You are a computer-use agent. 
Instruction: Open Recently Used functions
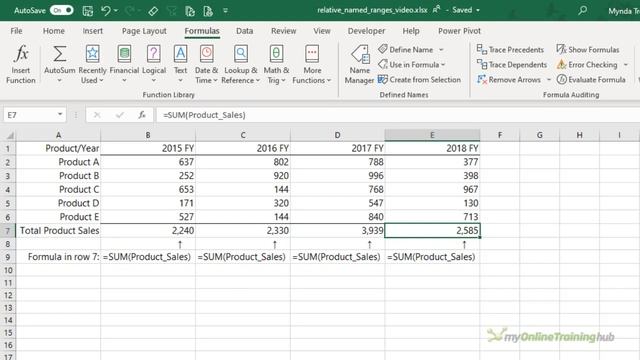[92, 64]
